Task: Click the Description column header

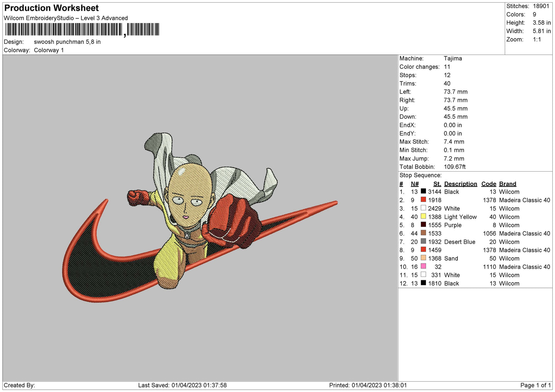Action: click(460, 184)
